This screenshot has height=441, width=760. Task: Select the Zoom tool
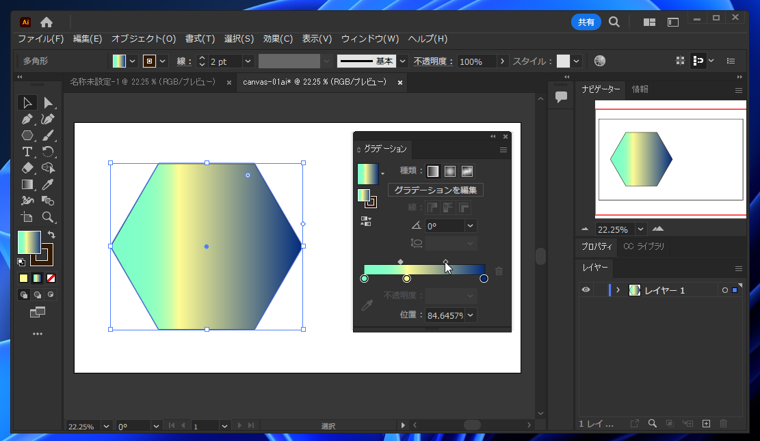pyautogui.click(x=47, y=217)
